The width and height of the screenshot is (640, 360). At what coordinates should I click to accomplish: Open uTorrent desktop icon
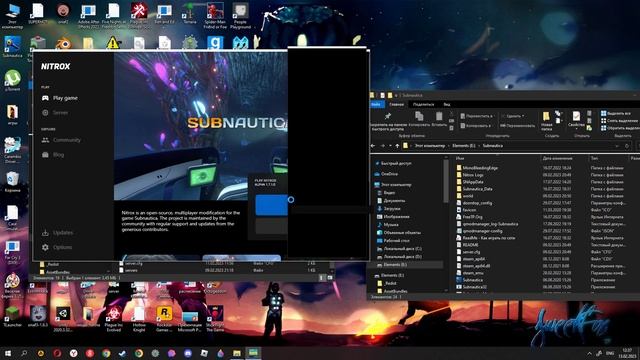pos(13,80)
